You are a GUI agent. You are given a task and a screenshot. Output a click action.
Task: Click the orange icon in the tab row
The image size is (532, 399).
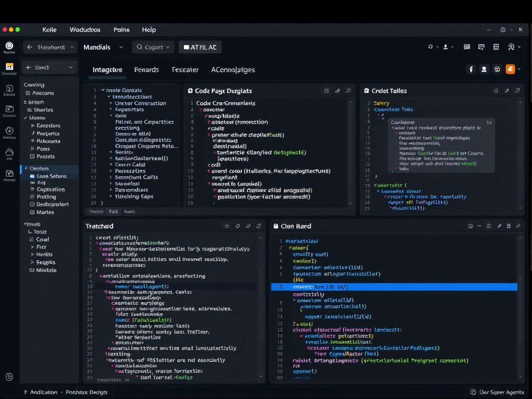coord(510,70)
